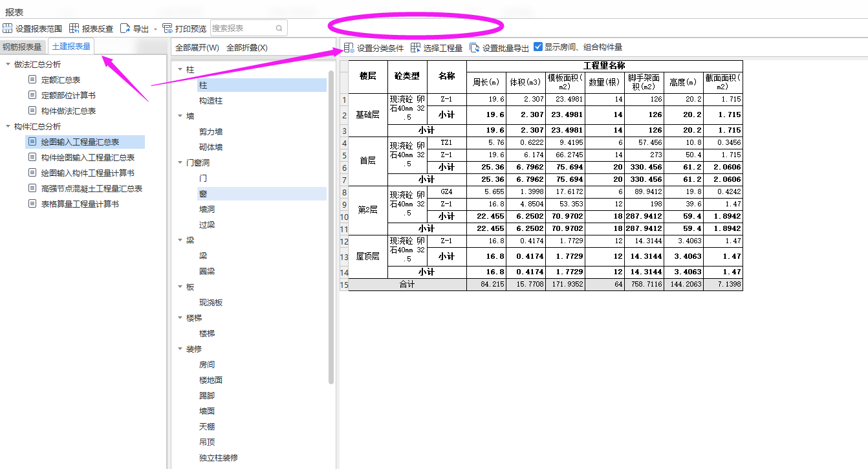This screenshot has width=868, height=469.
Task: Click document icon beside 定额汇总表
Action: pos(32,80)
